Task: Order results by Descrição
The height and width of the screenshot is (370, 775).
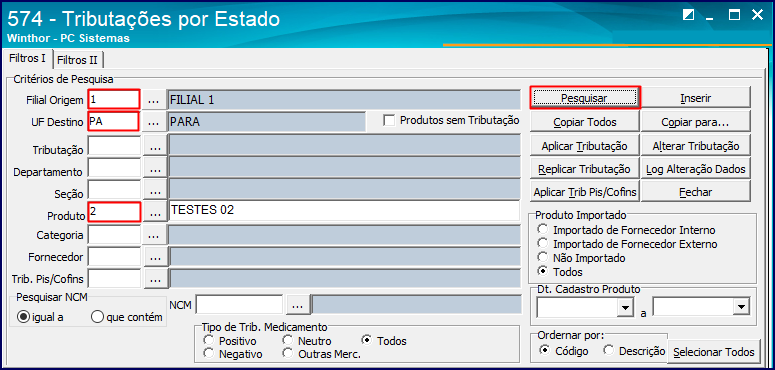Action: pyautogui.click(x=609, y=350)
